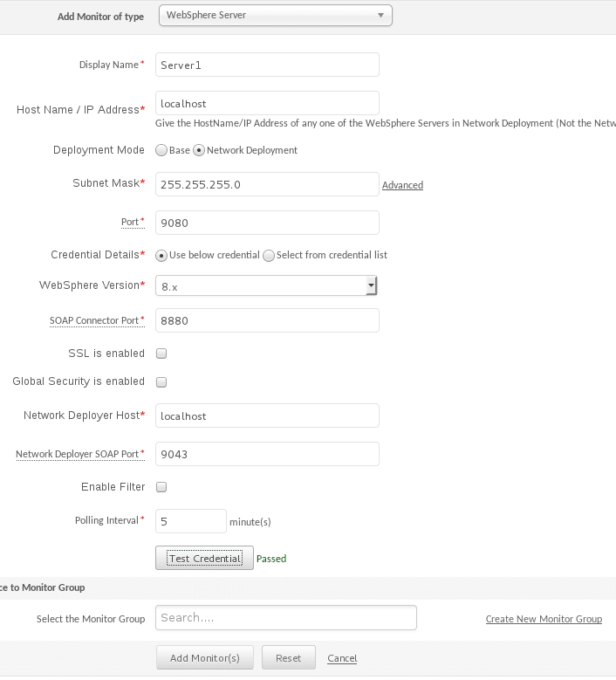Check the Enable Filter checkbox
616x680 pixels.
(161, 487)
